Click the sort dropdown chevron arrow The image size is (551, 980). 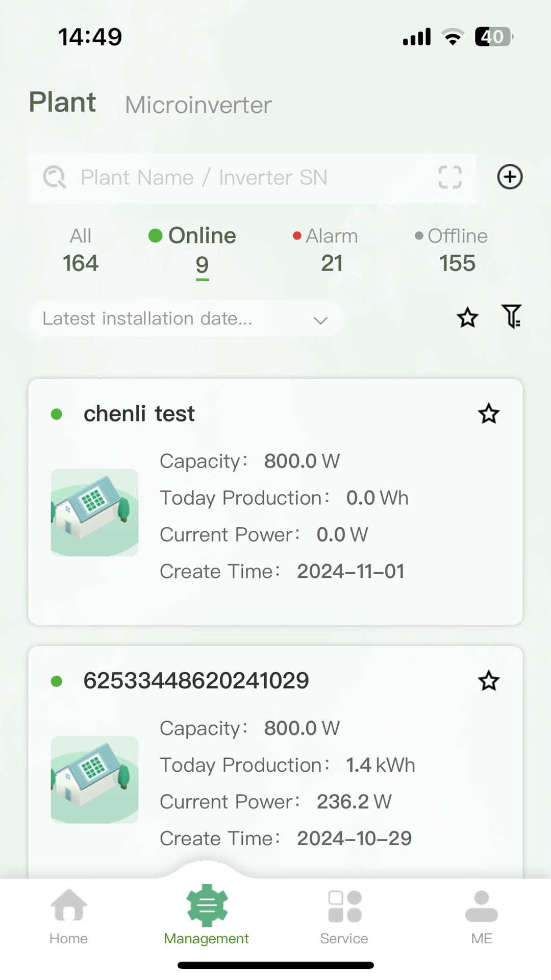tap(320, 320)
